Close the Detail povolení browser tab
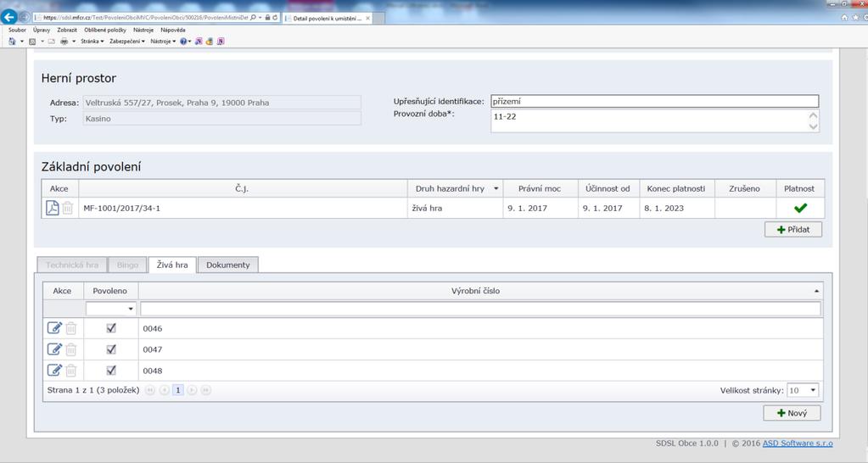The image size is (868, 463). (x=367, y=19)
